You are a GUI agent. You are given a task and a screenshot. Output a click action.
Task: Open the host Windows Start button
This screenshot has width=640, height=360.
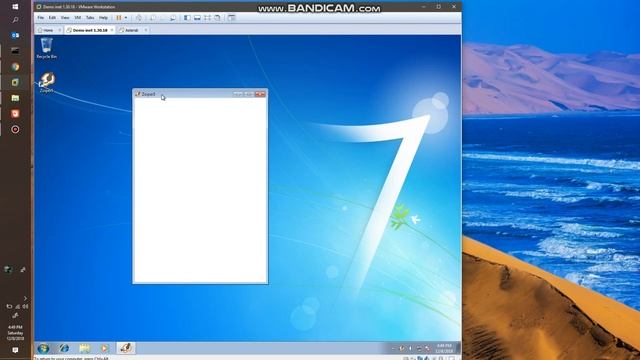point(15,7)
